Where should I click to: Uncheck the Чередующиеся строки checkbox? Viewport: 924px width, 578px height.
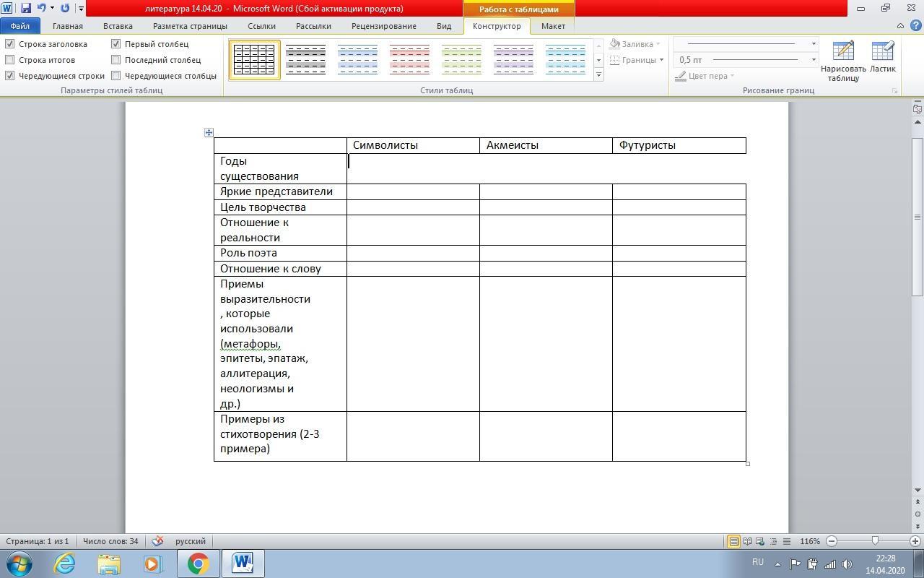coord(10,76)
